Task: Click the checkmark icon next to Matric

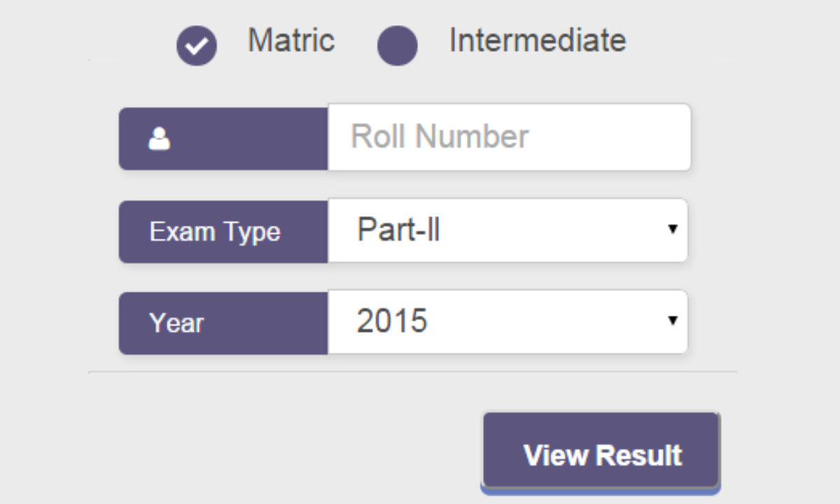Action: pyautogui.click(x=197, y=45)
